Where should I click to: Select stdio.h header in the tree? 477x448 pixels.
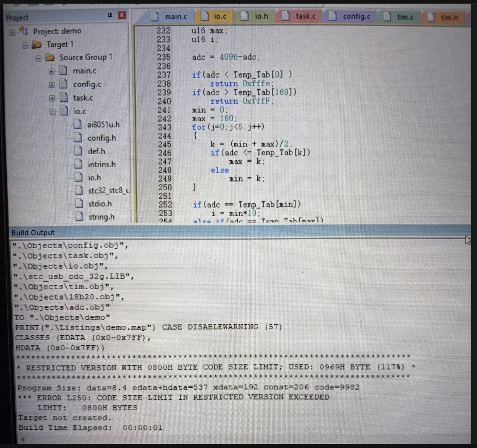[100, 204]
